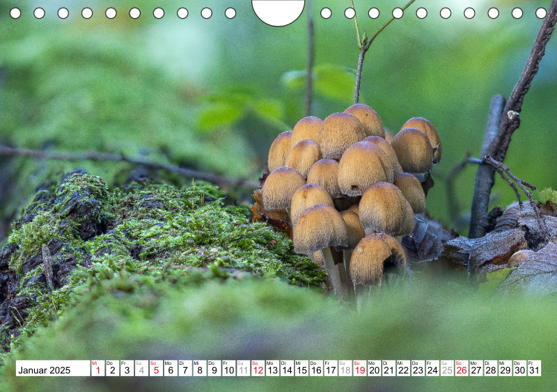Select Monday 13 cell

click(272, 368)
